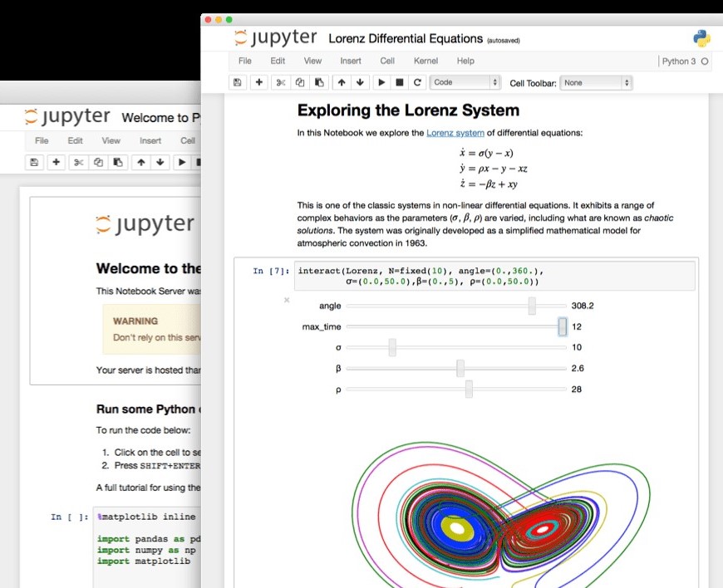Adjust the angle slider handle
Image resolution: width=723 pixels, height=588 pixels.
click(531, 306)
